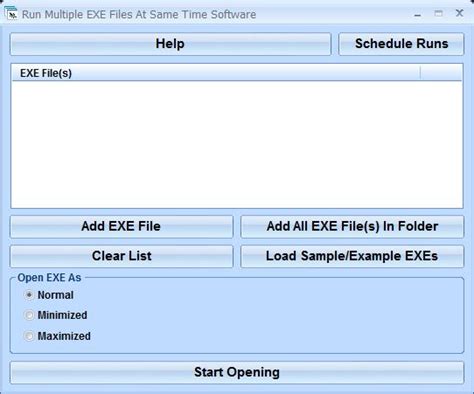Load Sample/Example EXEs
Image resolution: width=474 pixels, height=394 pixels.
[x=352, y=256]
